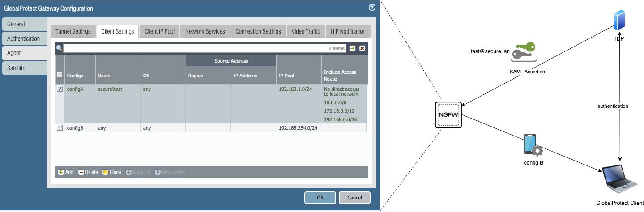Click the Add plus icon

(x=61, y=172)
